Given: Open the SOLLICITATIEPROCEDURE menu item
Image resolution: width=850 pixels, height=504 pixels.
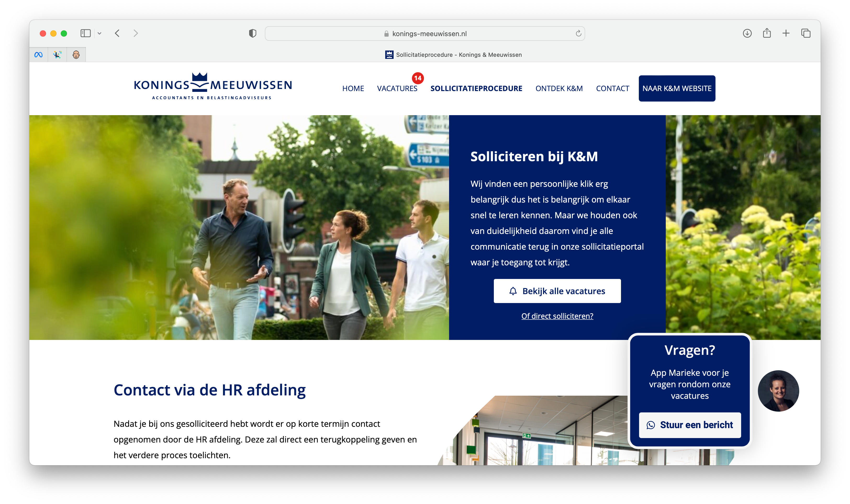Looking at the screenshot, I should (476, 88).
